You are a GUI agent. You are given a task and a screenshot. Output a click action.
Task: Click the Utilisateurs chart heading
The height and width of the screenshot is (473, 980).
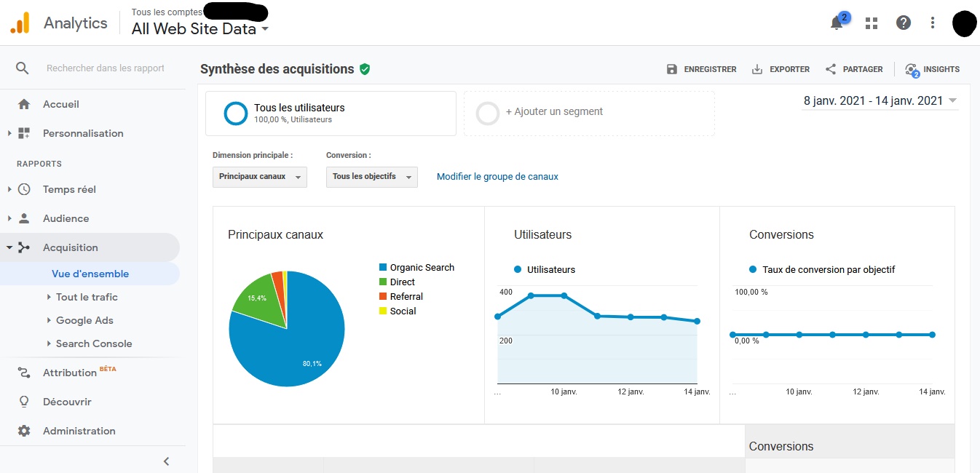(542, 235)
